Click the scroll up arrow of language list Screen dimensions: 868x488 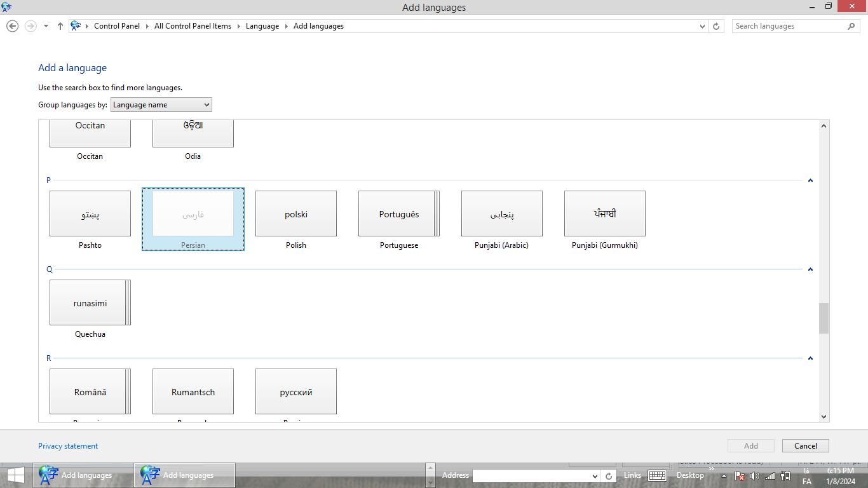[x=824, y=126]
